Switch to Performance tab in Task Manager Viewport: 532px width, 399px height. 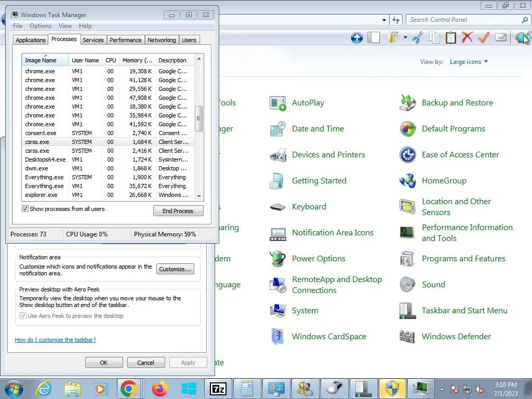point(126,40)
